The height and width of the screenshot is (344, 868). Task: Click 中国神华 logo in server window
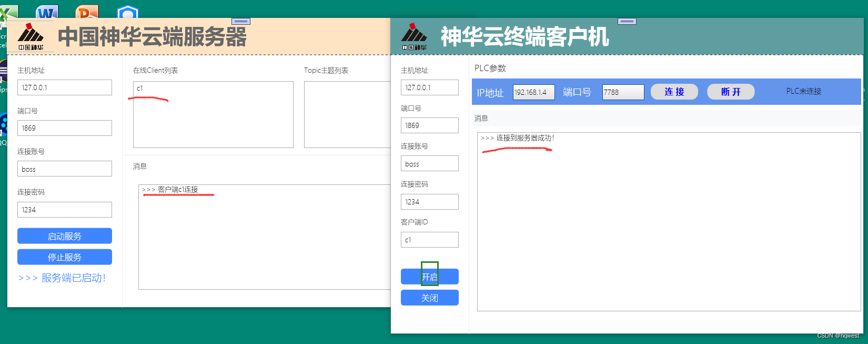pyautogui.click(x=31, y=36)
